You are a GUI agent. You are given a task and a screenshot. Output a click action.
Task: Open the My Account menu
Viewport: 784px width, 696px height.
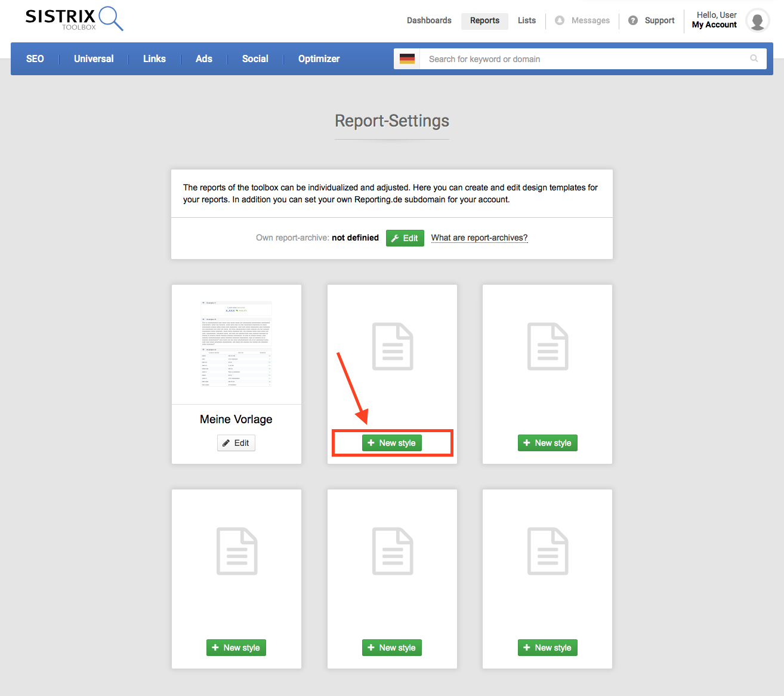click(714, 24)
